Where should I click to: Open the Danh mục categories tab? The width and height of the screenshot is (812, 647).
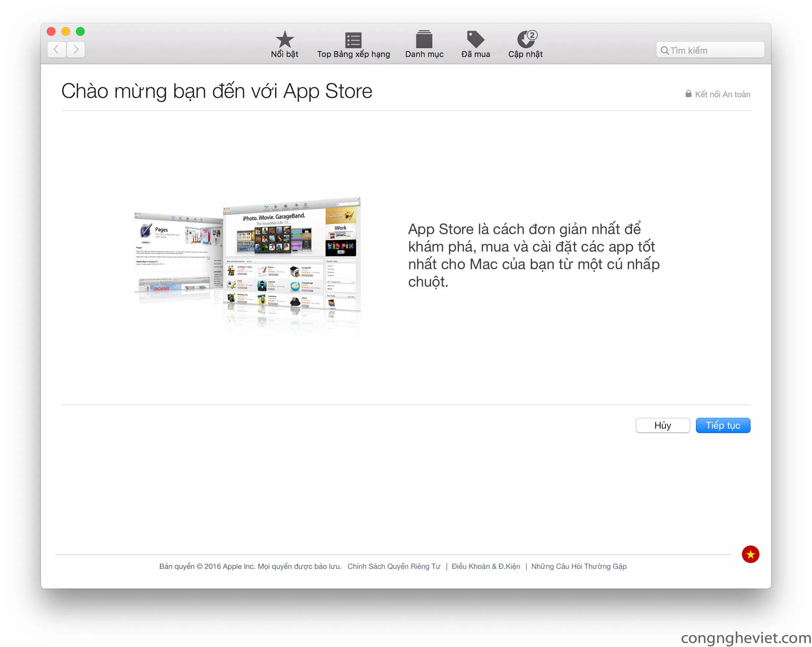(424, 44)
